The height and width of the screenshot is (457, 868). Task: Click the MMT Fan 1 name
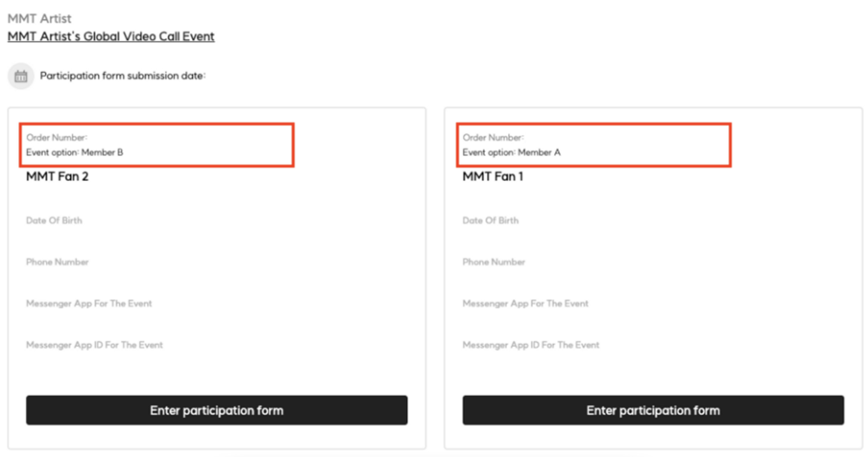(x=492, y=177)
